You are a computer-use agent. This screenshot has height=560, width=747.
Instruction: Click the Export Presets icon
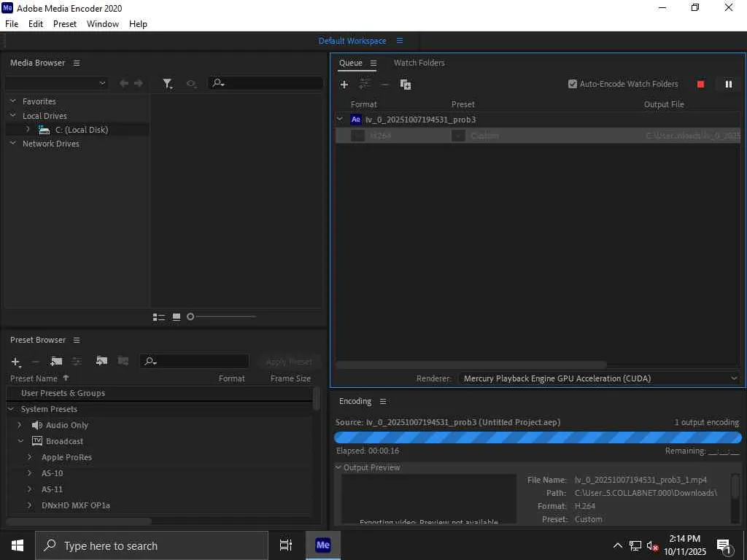click(123, 361)
